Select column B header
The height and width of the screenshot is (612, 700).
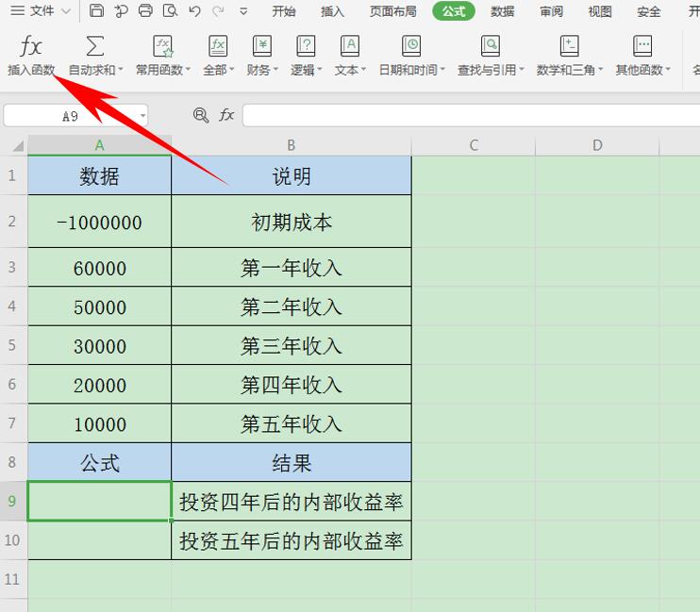292,145
